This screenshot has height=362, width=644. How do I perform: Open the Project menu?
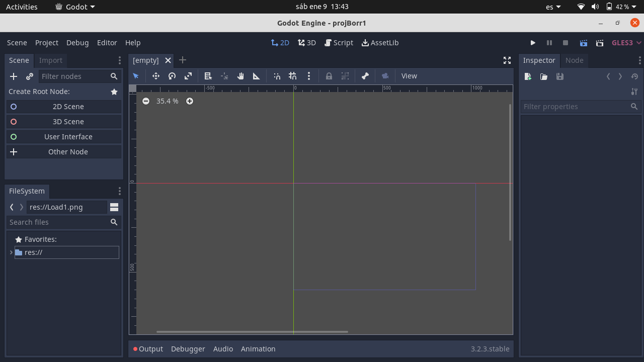coord(47,43)
